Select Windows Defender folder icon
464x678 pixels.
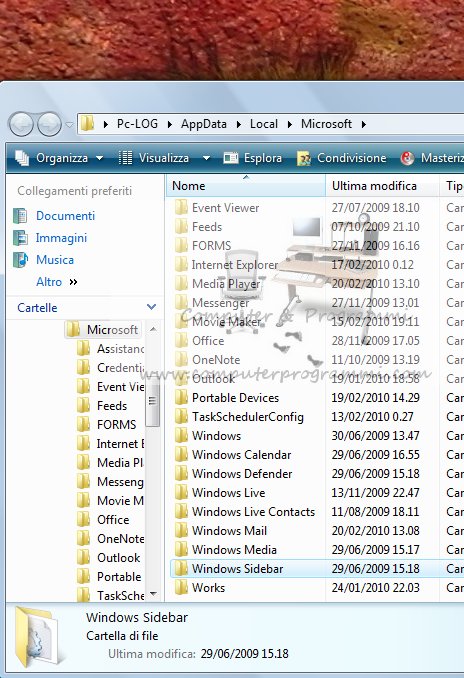pyautogui.click(x=181, y=474)
